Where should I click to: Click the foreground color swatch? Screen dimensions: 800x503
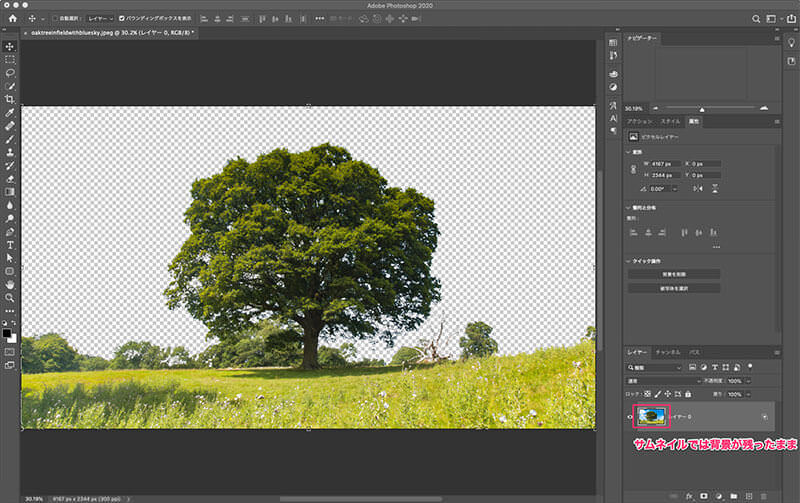tap(7, 333)
